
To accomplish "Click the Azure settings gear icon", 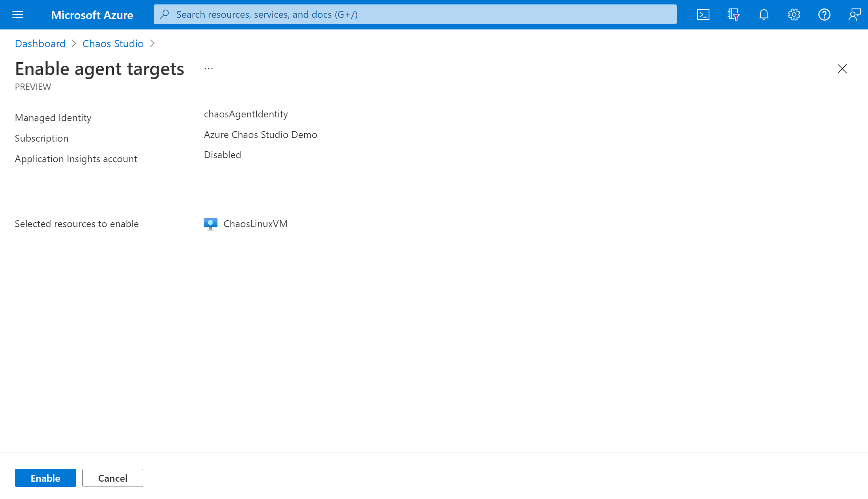I will tap(794, 14).
